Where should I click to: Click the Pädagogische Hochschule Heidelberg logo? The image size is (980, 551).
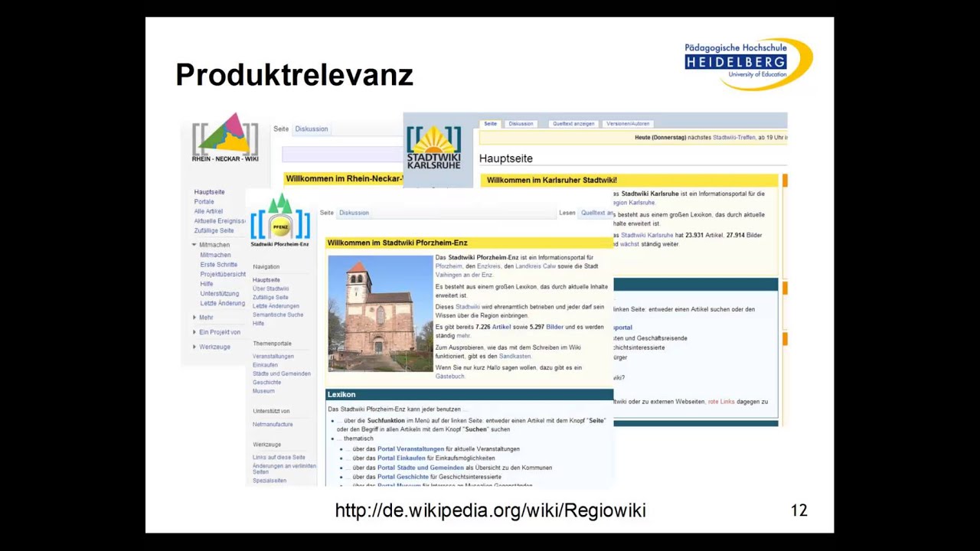point(748,64)
